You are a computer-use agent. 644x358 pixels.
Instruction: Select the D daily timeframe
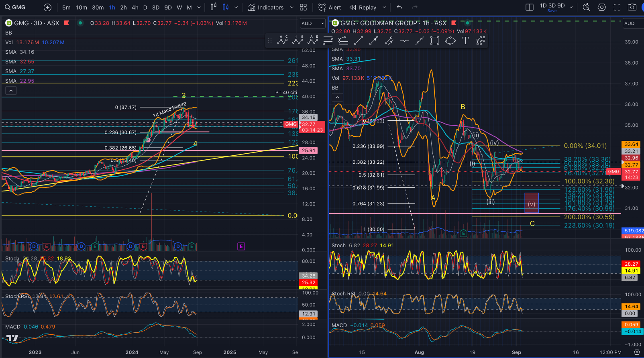pyautogui.click(x=145, y=7)
